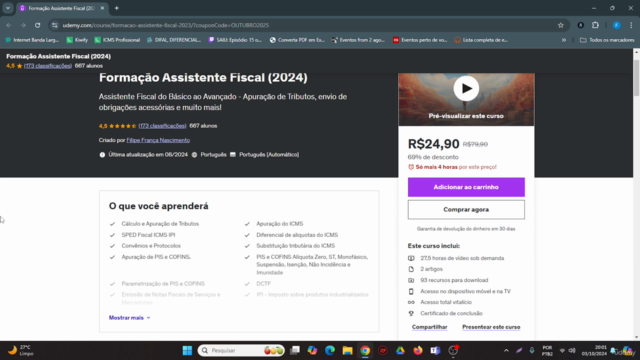
Task: Open Chrome extensions puzzle icon
Action: click(596, 25)
